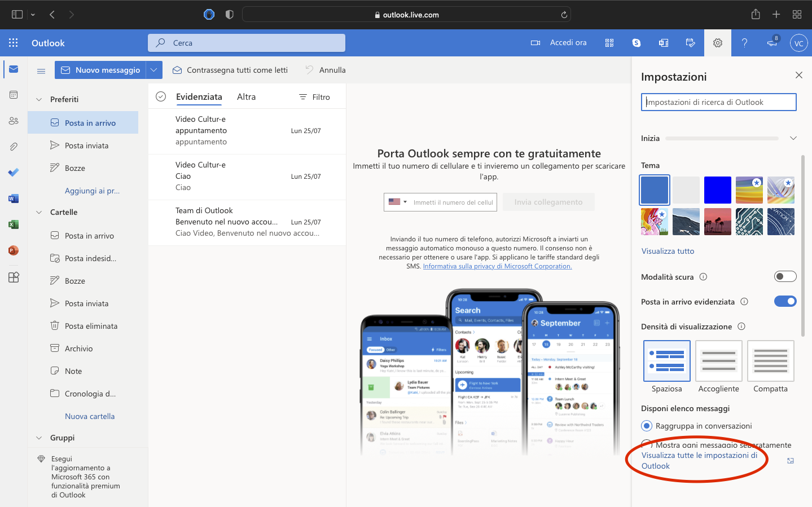The width and height of the screenshot is (812, 507).
Task: Start a Skype conversation from the top bar
Action: tap(636, 42)
